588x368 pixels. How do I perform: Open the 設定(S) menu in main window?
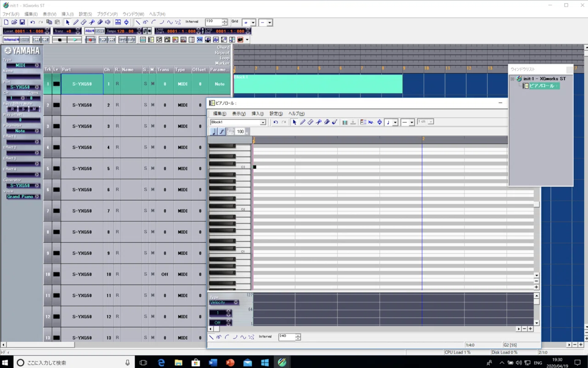point(85,14)
